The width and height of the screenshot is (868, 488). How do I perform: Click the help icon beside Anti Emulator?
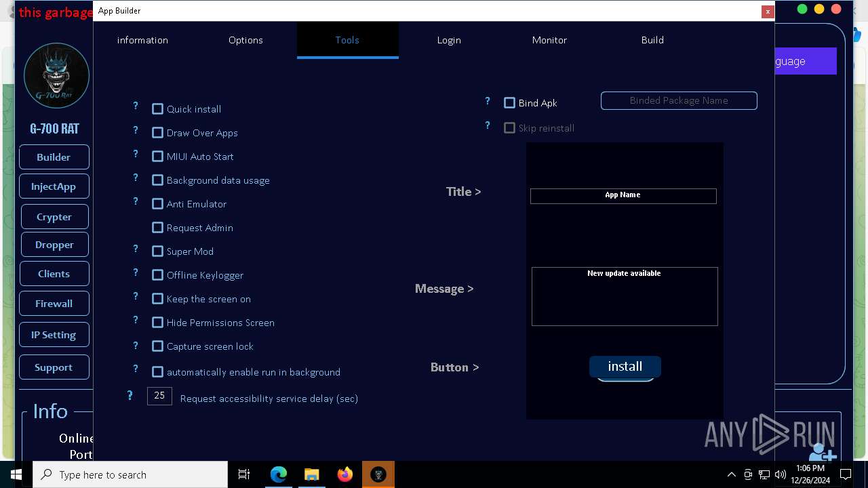click(x=136, y=201)
